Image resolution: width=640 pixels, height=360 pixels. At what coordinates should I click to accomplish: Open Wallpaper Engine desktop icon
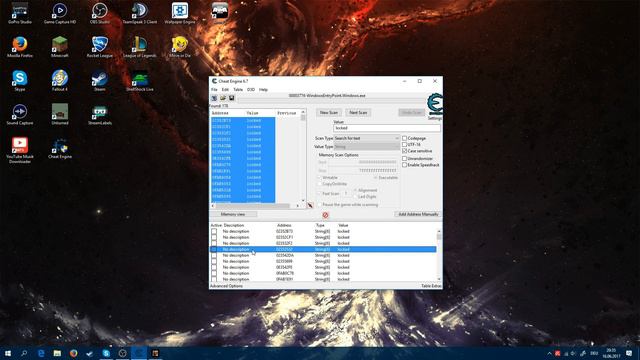pyautogui.click(x=180, y=13)
